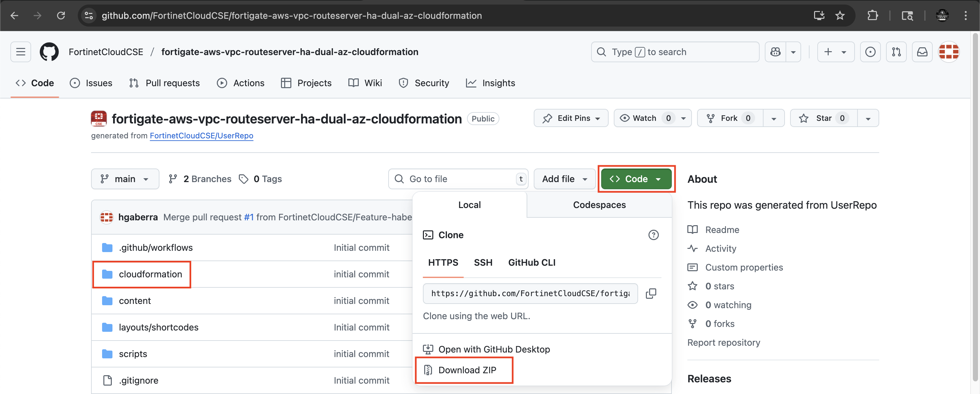Open the Projects tab
This screenshot has width=980, height=394.
306,83
